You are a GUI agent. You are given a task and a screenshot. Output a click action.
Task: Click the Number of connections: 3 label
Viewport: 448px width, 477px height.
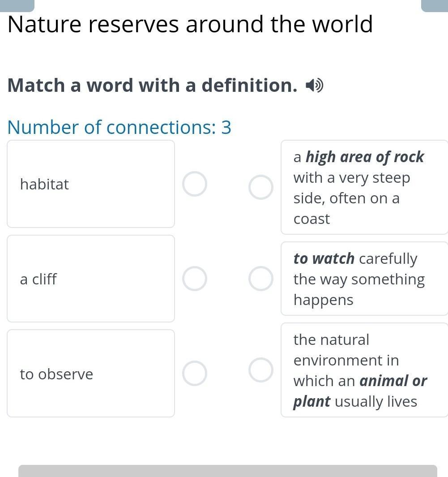[x=119, y=127]
